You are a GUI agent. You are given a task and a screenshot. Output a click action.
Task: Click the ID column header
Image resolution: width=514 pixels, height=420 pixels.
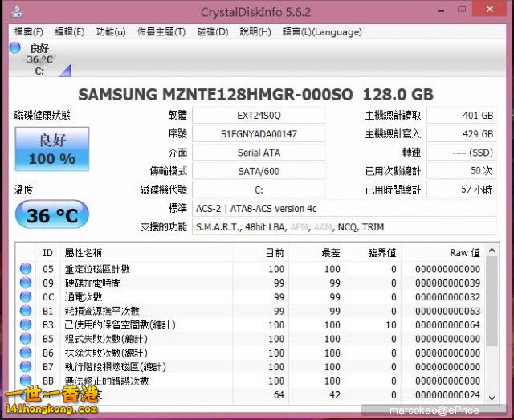coord(48,252)
